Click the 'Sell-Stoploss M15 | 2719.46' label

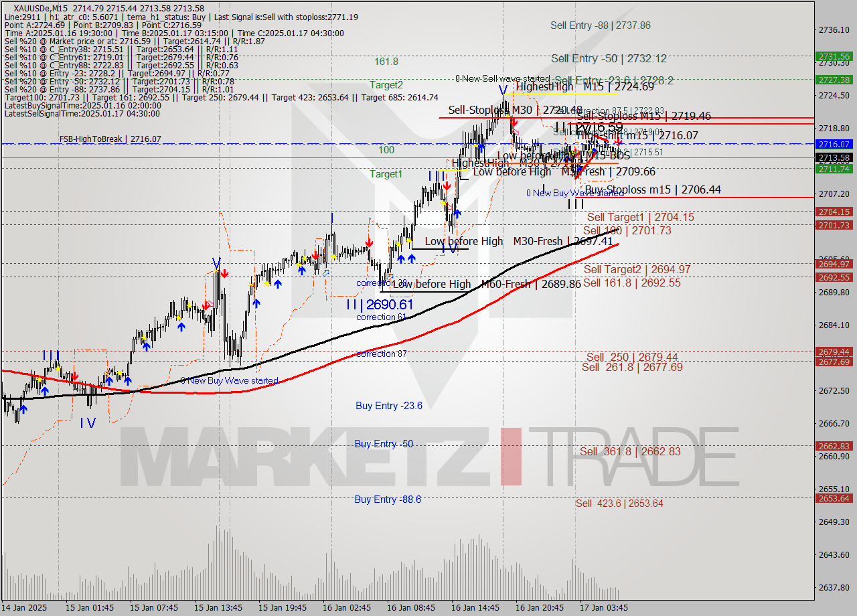(x=643, y=116)
